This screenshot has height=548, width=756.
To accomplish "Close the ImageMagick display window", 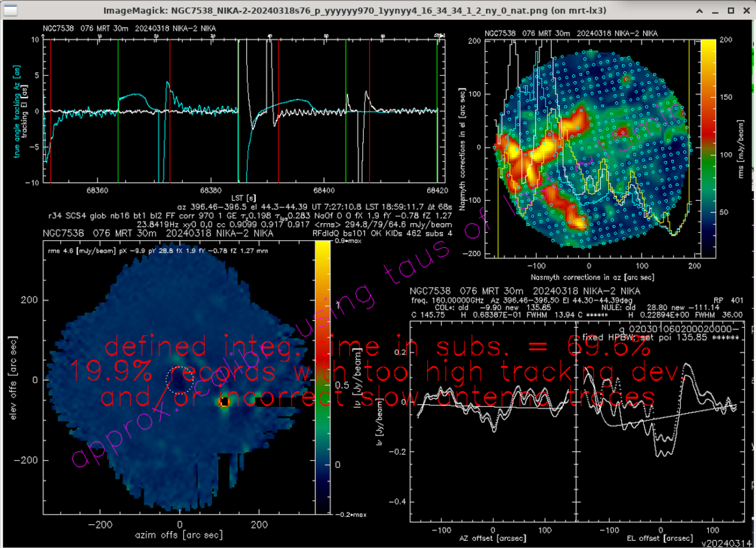I will [x=747, y=10].
